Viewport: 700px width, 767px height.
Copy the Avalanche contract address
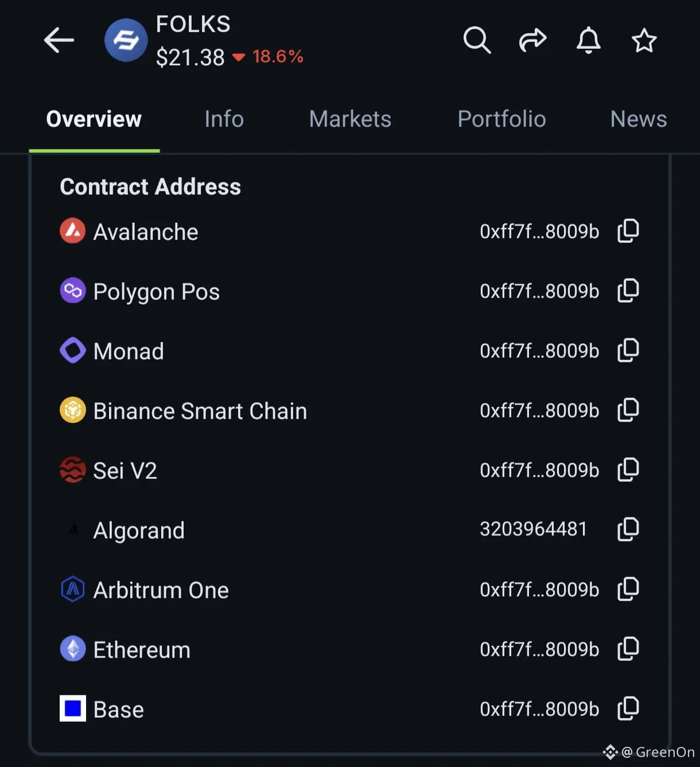point(628,231)
